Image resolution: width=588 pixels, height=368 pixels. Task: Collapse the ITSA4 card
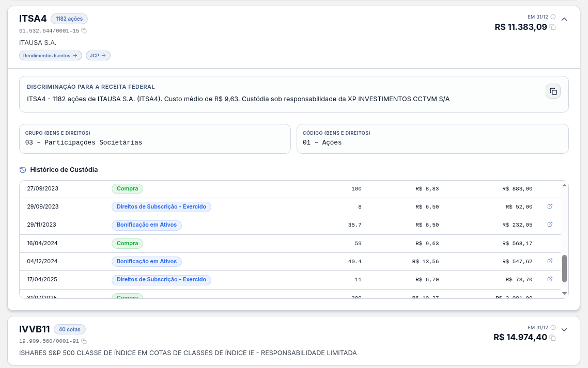click(x=564, y=19)
